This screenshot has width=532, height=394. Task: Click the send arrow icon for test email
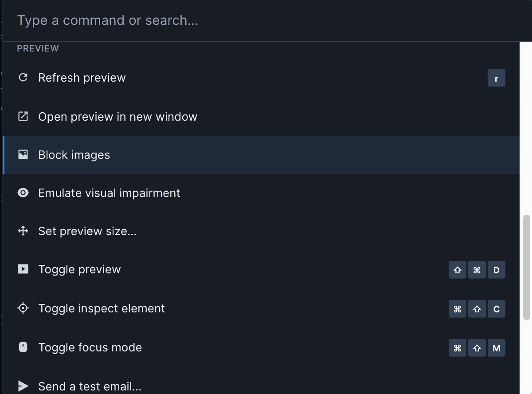(23, 385)
